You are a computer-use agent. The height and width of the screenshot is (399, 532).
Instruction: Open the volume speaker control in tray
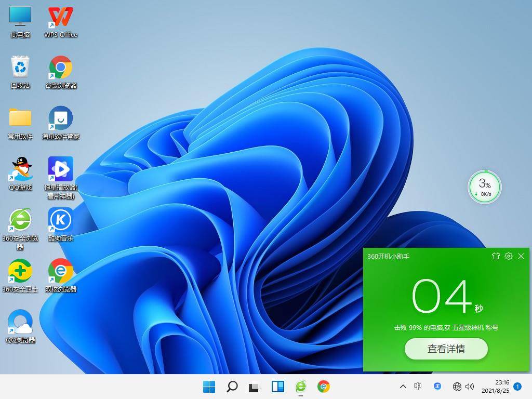(470, 387)
